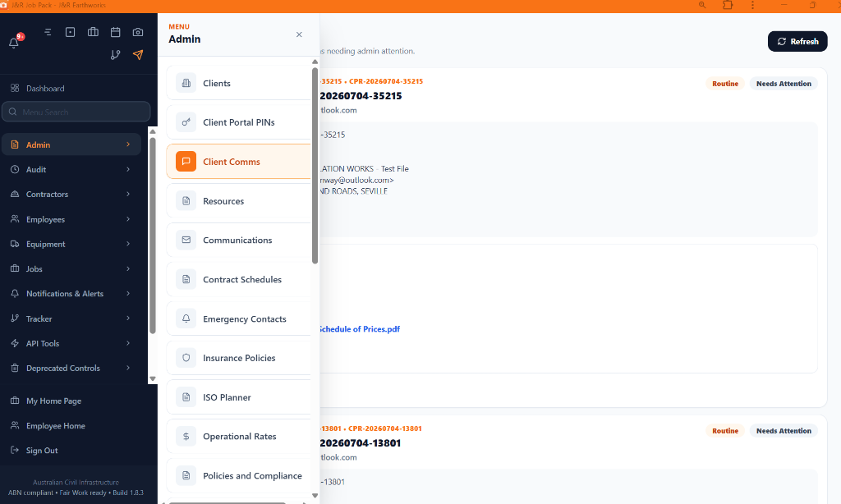Click the orange paper-plane send icon
This screenshot has width=841, height=504.
click(x=138, y=55)
